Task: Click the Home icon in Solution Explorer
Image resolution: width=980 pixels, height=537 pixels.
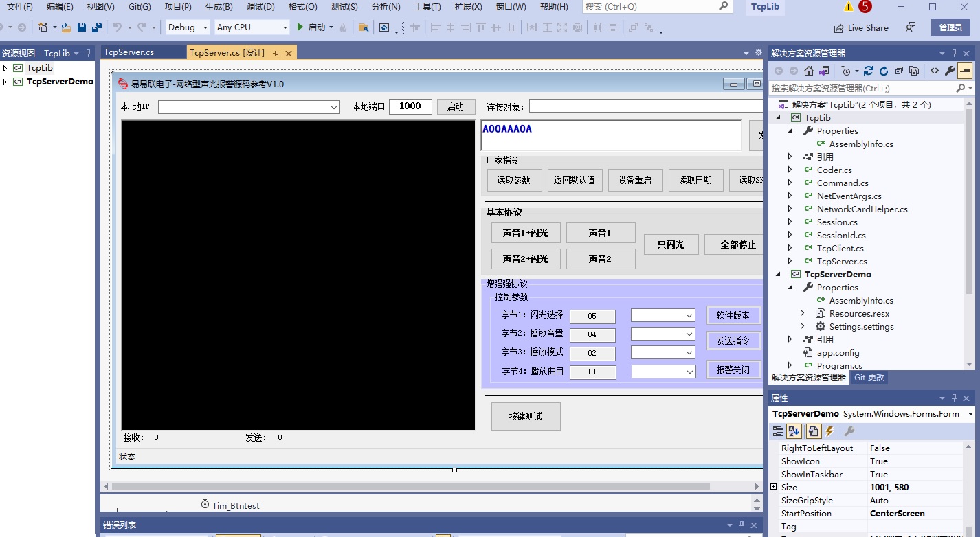Action: 809,71
